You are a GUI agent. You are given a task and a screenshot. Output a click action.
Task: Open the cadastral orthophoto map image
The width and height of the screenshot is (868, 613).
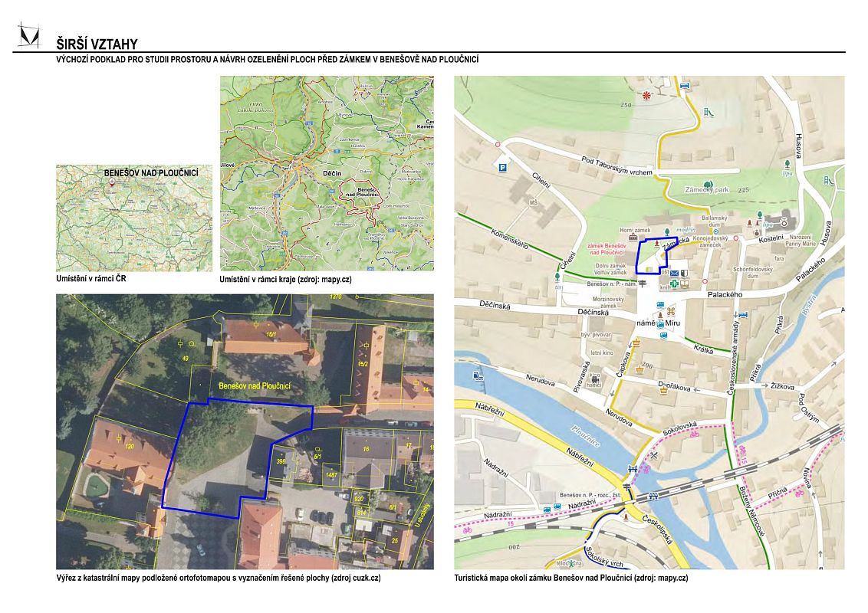[245, 431]
